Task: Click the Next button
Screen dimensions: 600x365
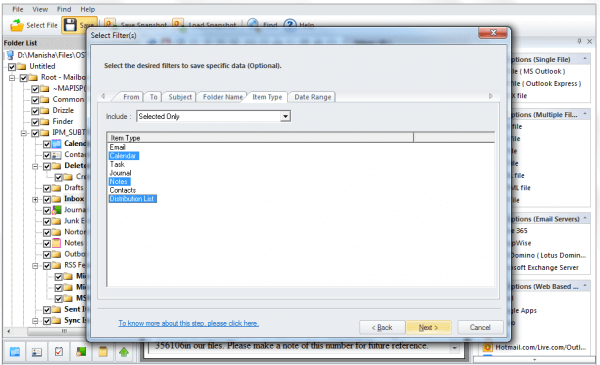Action: pyautogui.click(x=428, y=328)
